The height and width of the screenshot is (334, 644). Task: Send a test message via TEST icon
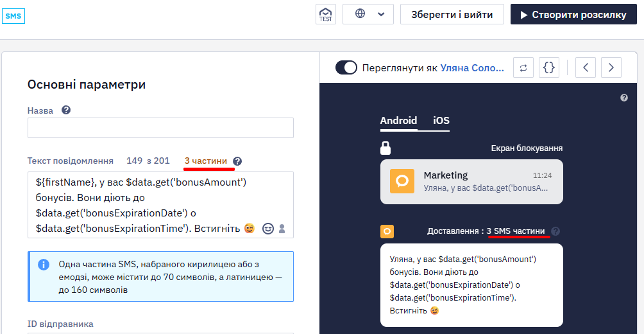[326, 14]
